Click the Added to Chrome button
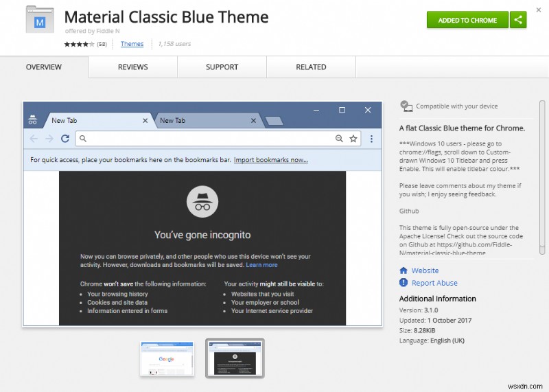This screenshot has height=392, width=549. [467, 20]
